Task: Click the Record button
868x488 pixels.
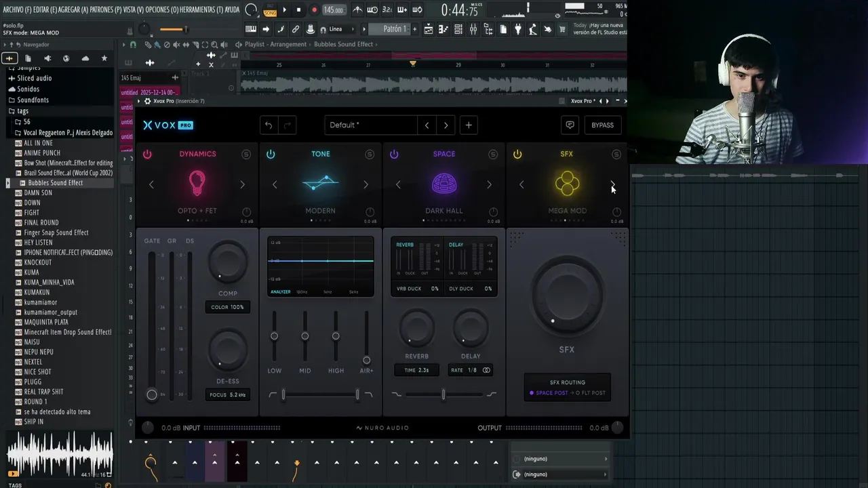Action: pyautogui.click(x=314, y=10)
